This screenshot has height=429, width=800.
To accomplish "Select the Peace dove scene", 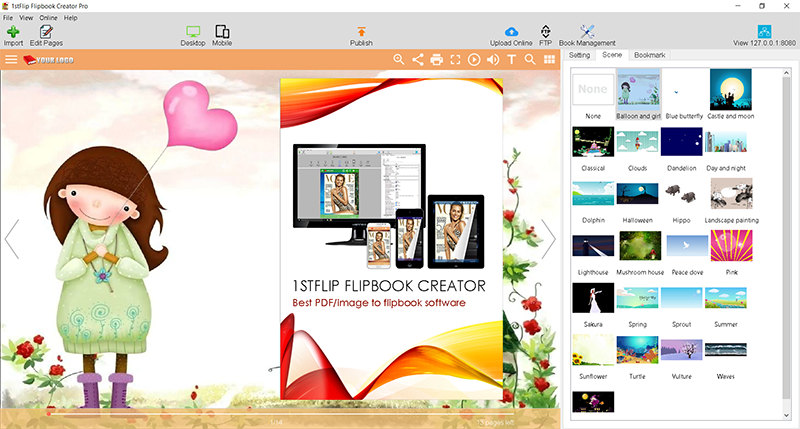I will [x=687, y=245].
